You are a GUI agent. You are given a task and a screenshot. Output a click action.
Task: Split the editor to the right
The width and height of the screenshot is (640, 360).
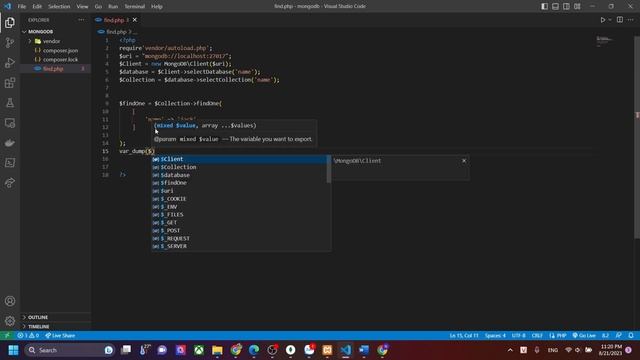click(x=620, y=20)
